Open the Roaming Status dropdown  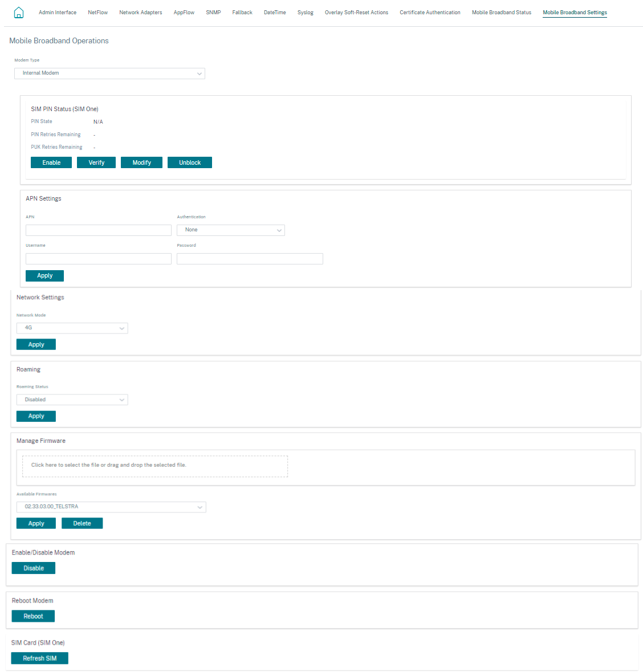click(72, 400)
